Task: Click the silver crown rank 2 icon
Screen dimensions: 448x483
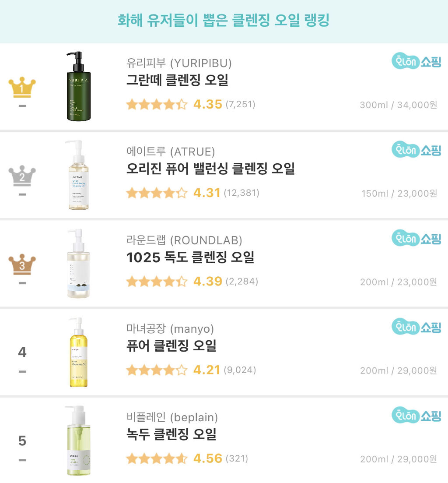Action: pos(22,176)
